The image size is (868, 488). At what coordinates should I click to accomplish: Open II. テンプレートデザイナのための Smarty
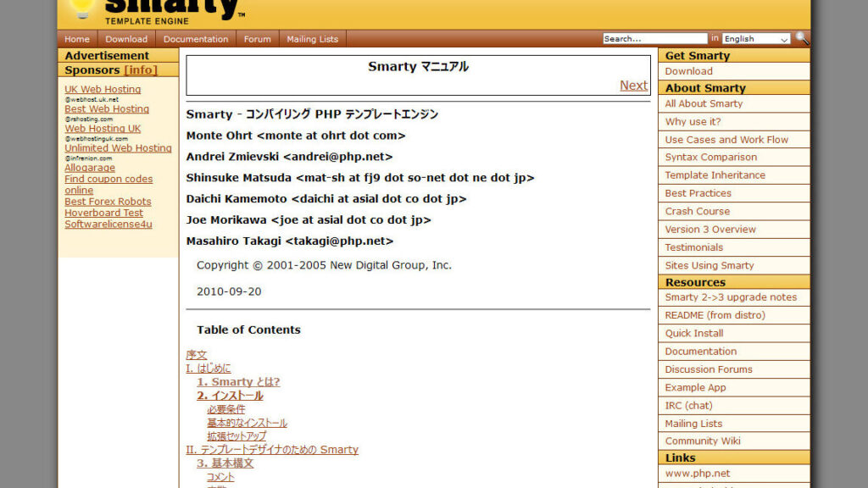click(x=272, y=450)
